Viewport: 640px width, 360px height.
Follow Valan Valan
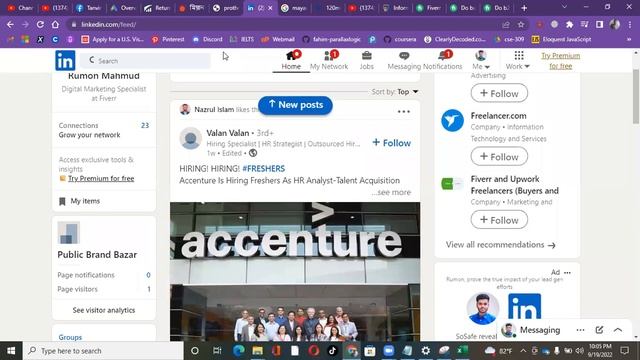(391, 143)
